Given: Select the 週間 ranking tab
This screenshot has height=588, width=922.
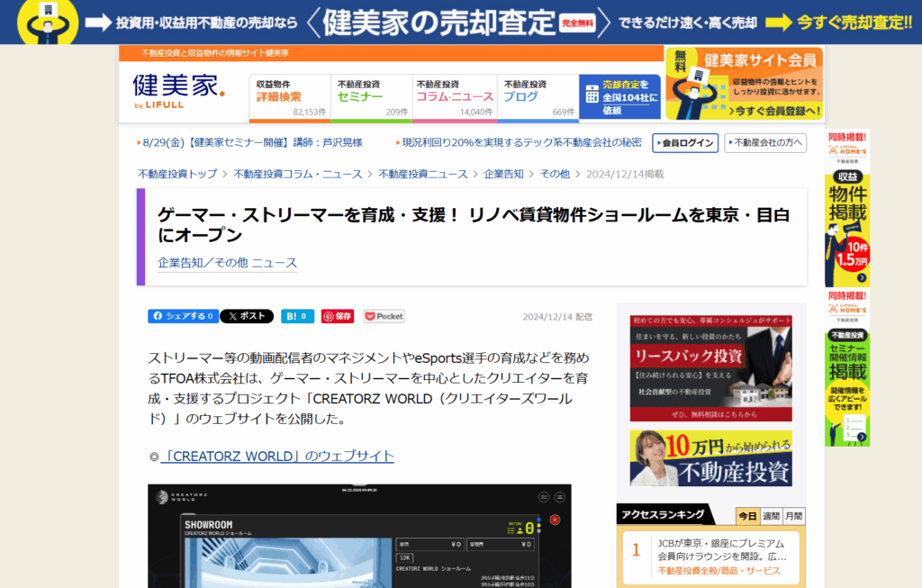Looking at the screenshot, I should coord(771,516).
